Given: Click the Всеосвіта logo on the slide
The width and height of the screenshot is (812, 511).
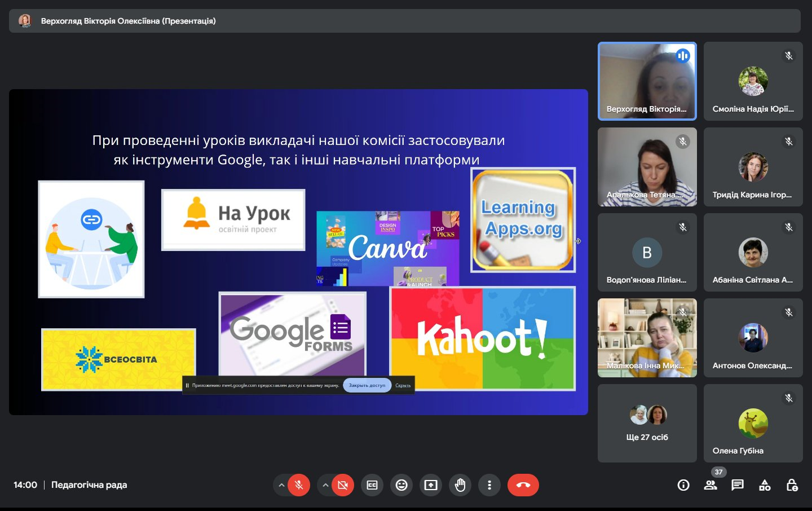Looking at the screenshot, I should coord(118,360).
